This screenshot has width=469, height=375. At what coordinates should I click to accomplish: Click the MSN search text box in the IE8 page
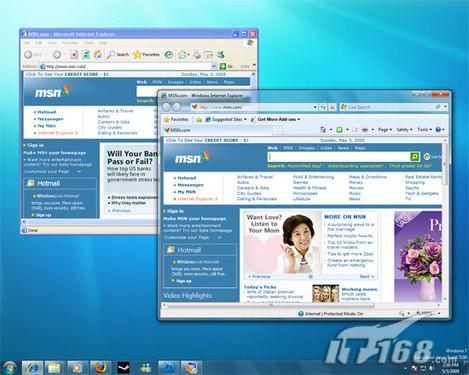click(338, 156)
